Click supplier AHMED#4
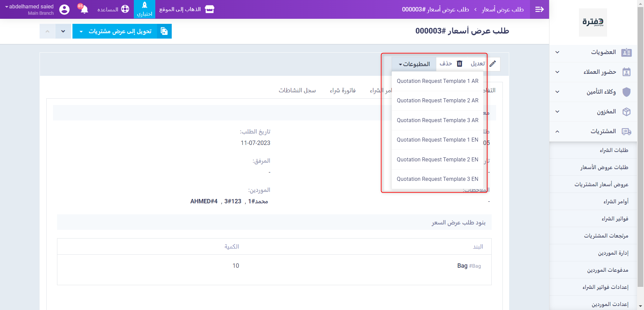Viewport: 644px width, 310px height. pyautogui.click(x=204, y=201)
